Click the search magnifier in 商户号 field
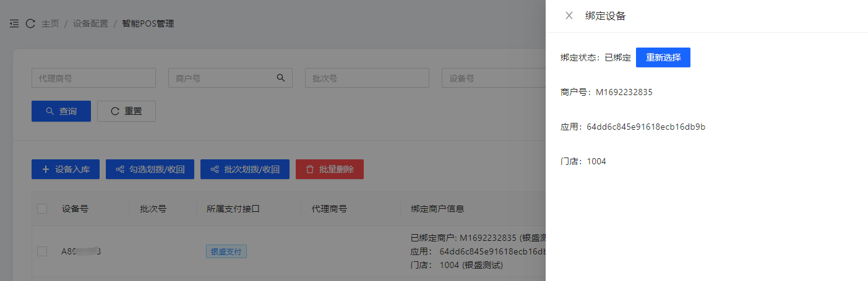The image size is (868, 281). point(280,78)
